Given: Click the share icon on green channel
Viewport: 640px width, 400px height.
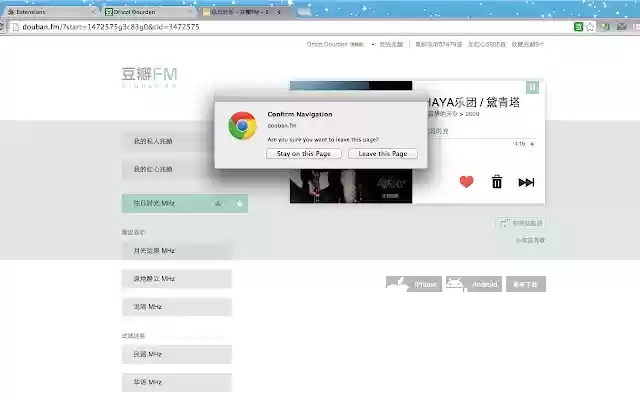Looking at the screenshot, I should pyautogui.click(x=218, y=203).
